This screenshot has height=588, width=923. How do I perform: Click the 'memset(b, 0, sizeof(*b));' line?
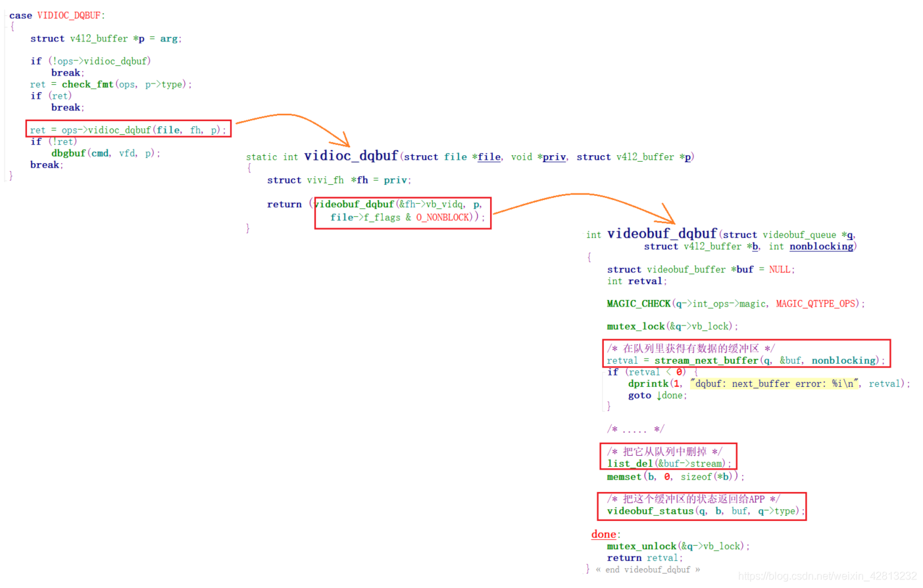point(676,477)
